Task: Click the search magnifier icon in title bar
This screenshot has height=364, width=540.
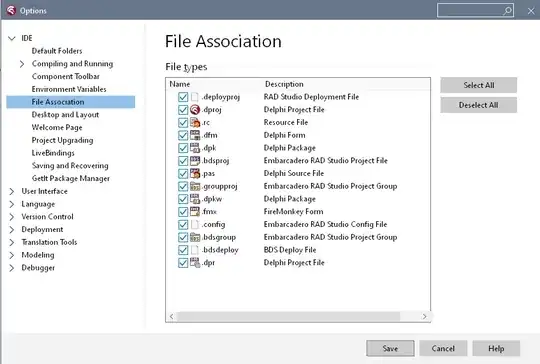Action: tap(507, 11)
